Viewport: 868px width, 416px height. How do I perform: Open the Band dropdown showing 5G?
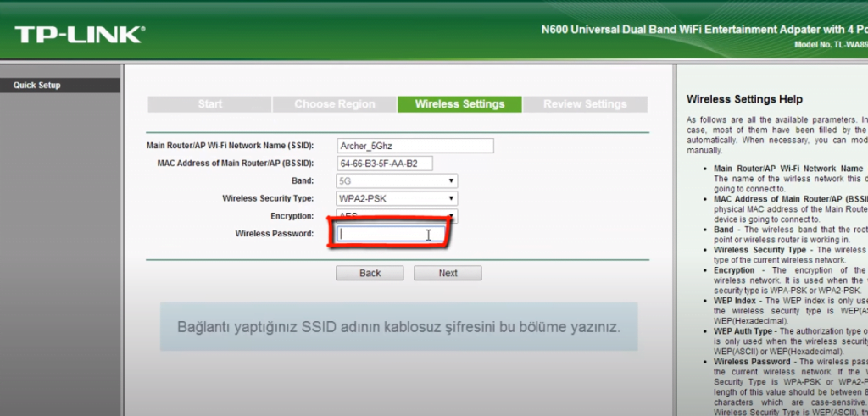(x=397, y=181)
